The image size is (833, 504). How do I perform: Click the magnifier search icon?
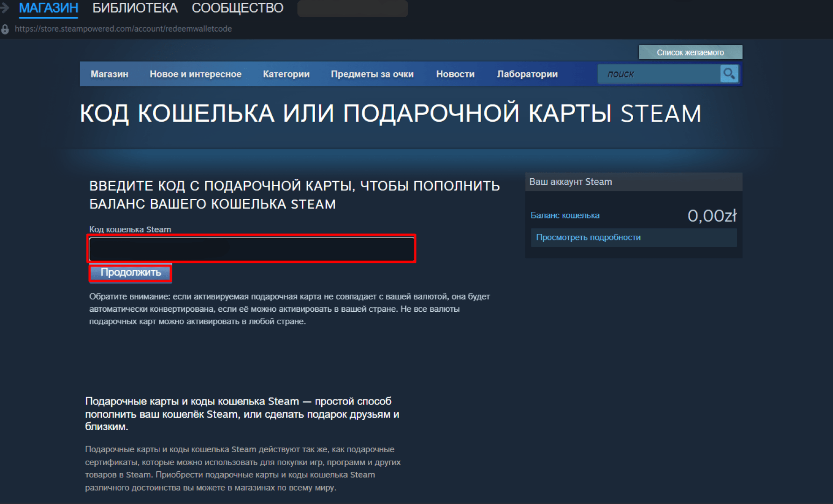[x=729, y=74]
